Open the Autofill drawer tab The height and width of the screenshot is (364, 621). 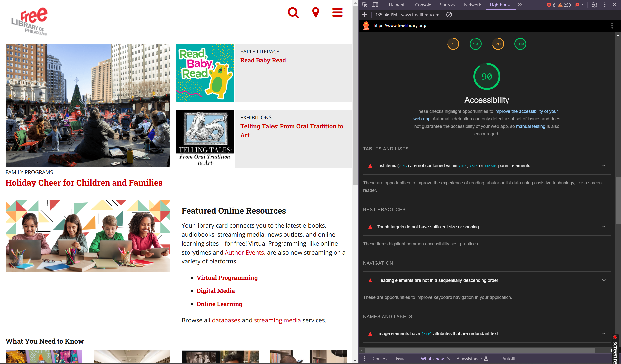pyautogui.click(x=509, y=359)
